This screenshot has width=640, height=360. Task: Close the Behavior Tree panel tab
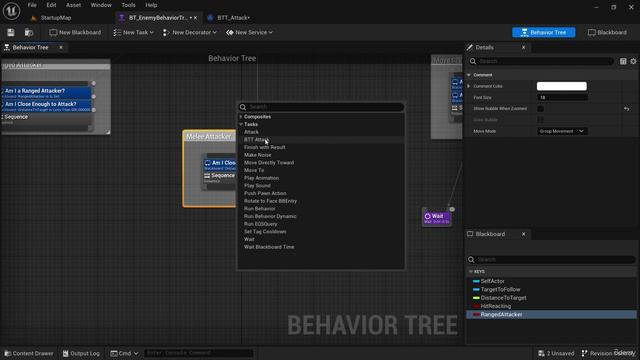61,47
